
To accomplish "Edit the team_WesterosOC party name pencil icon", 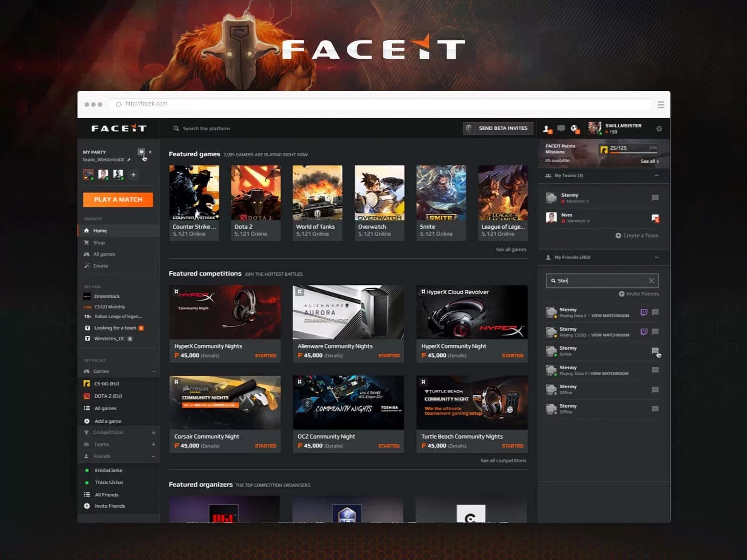I will click(129, 160).
